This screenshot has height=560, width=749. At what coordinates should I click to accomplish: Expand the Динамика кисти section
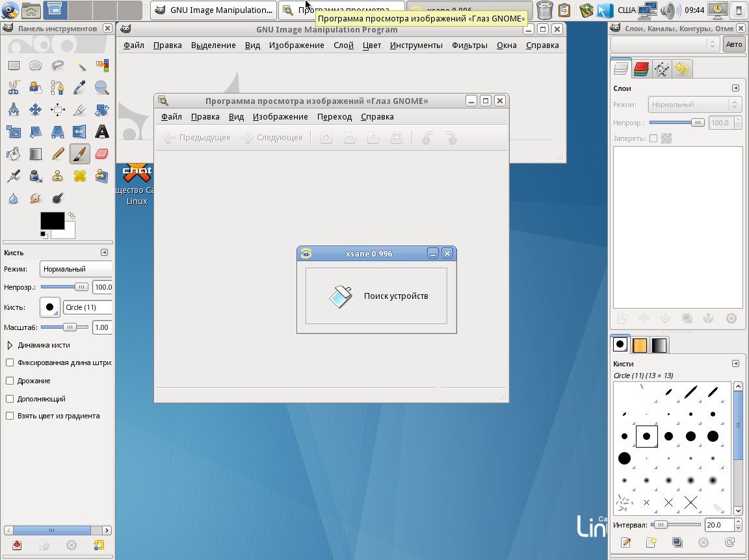click(x=10, y=345)
